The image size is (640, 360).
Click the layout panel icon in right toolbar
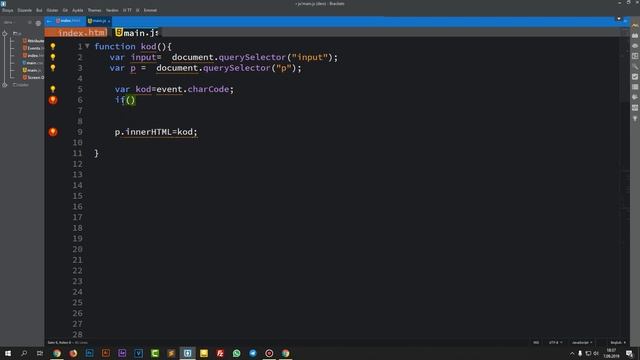coord(635,56)
